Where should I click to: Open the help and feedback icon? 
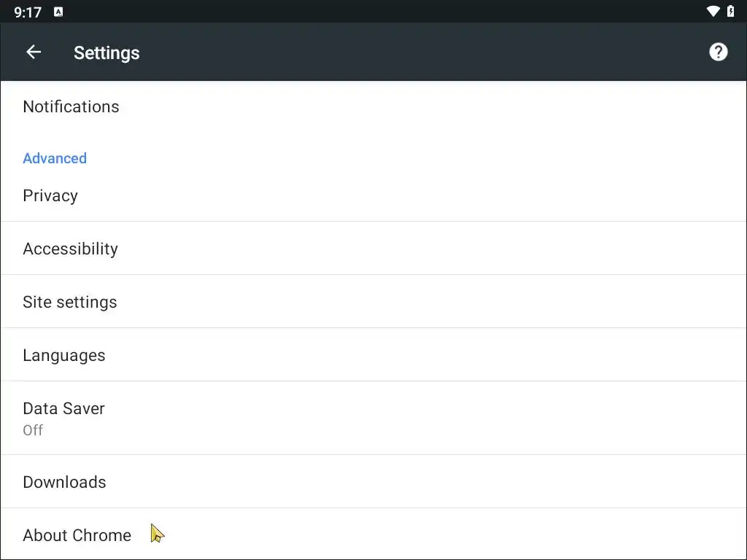(718, 52)
